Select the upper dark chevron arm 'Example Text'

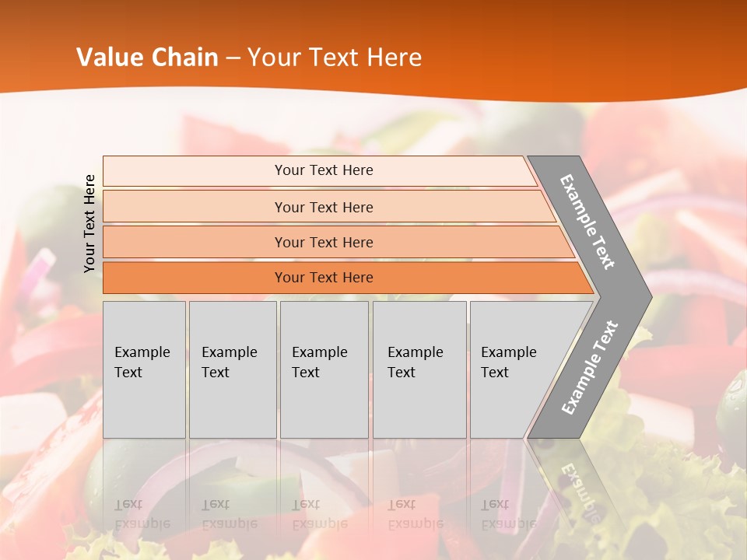588,222
